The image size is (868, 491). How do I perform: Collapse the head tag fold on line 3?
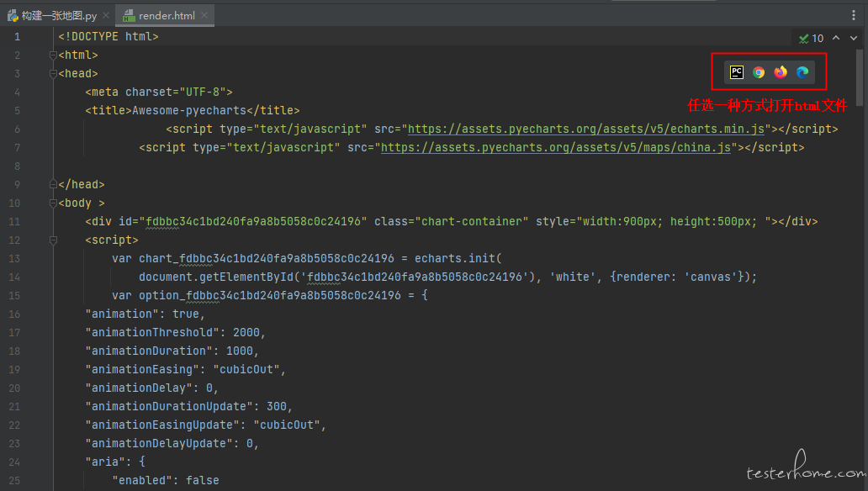pos(53,74)
